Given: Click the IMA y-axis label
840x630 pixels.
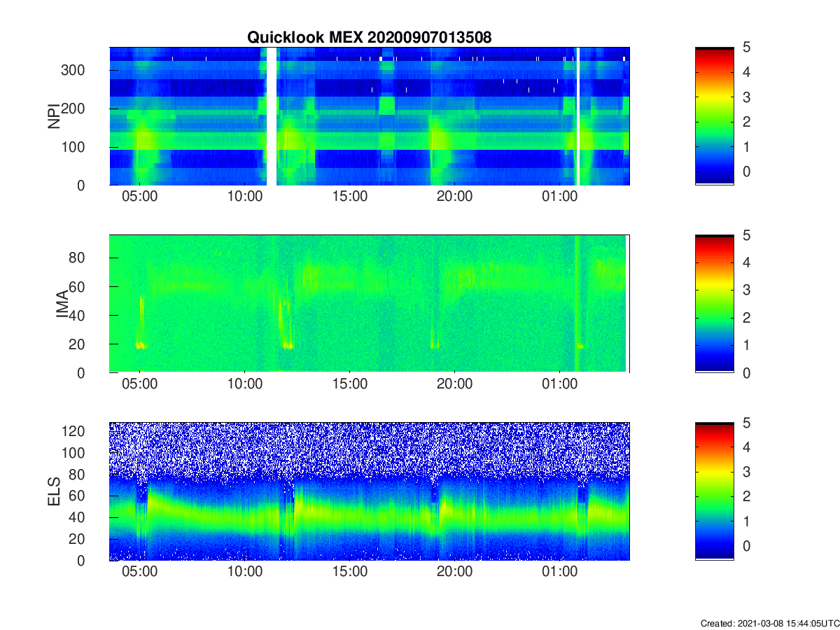Looking at the screenshot, I should [63, 304].
